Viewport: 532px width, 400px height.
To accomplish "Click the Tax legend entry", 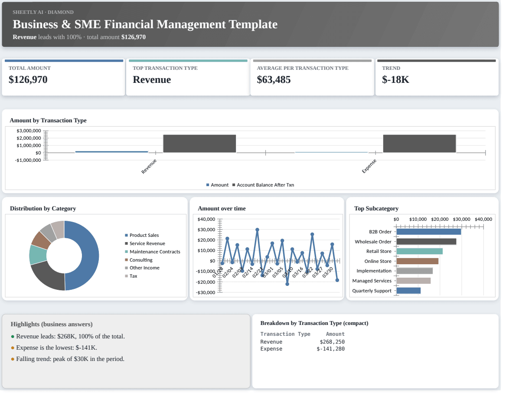I will (131, 276).
